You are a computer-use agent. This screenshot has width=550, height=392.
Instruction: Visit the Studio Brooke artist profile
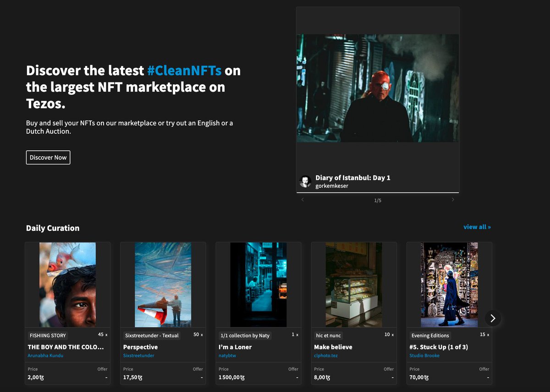424,355
